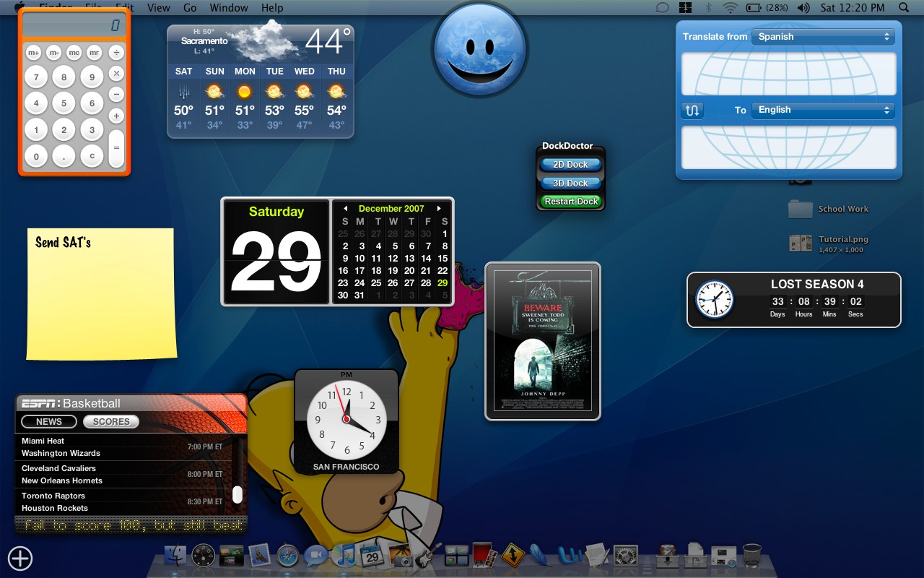Click the battery status icon
This screenshot has width=924, height=578.
[x=754, y=8]
